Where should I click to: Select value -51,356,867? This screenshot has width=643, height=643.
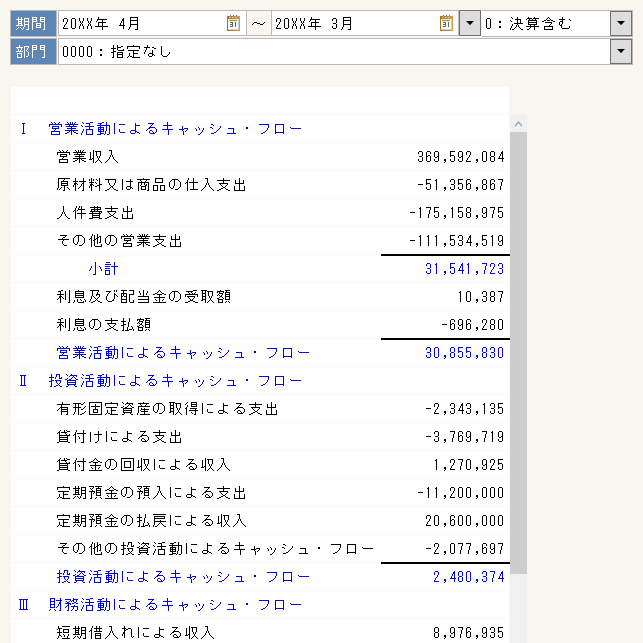(x=461, y=185)
